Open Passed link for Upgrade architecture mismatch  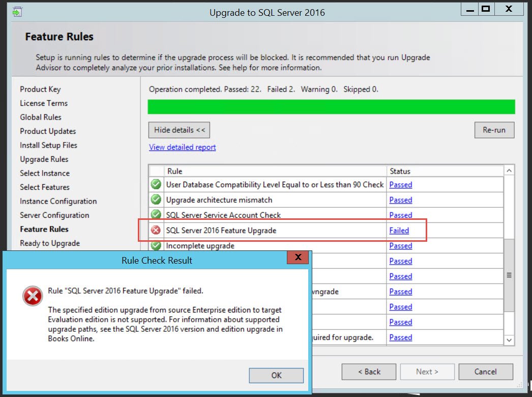401,200
